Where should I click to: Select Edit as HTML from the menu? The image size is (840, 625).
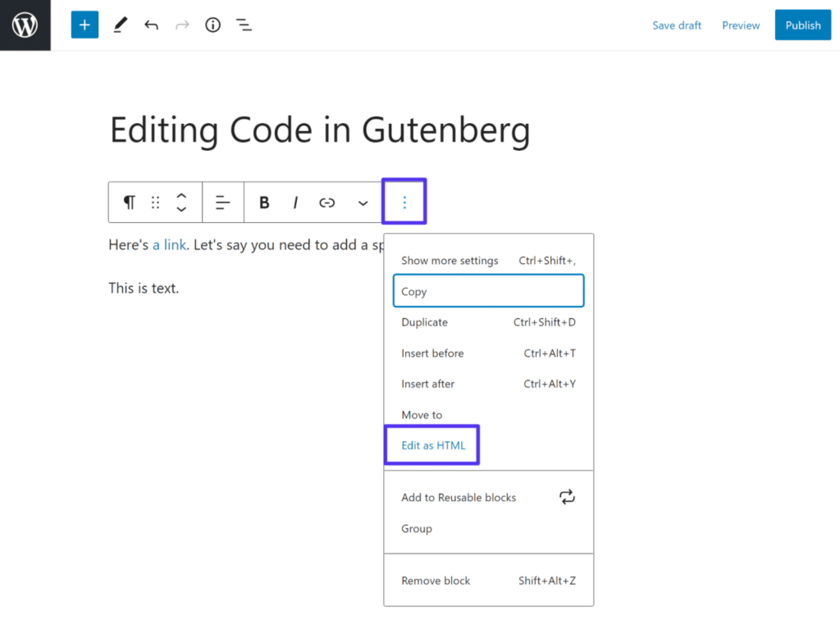(x=431, y=445)
